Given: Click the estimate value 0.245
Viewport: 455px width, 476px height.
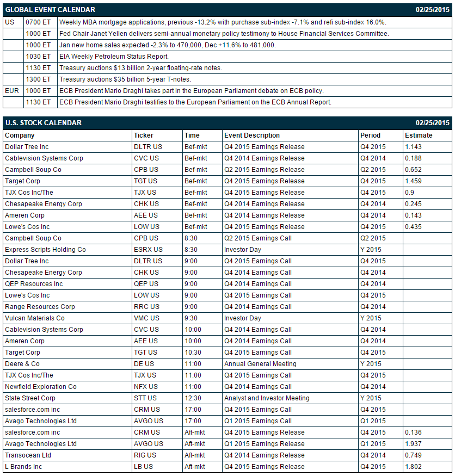Looking at the screenshot, I should coord(413,204).
